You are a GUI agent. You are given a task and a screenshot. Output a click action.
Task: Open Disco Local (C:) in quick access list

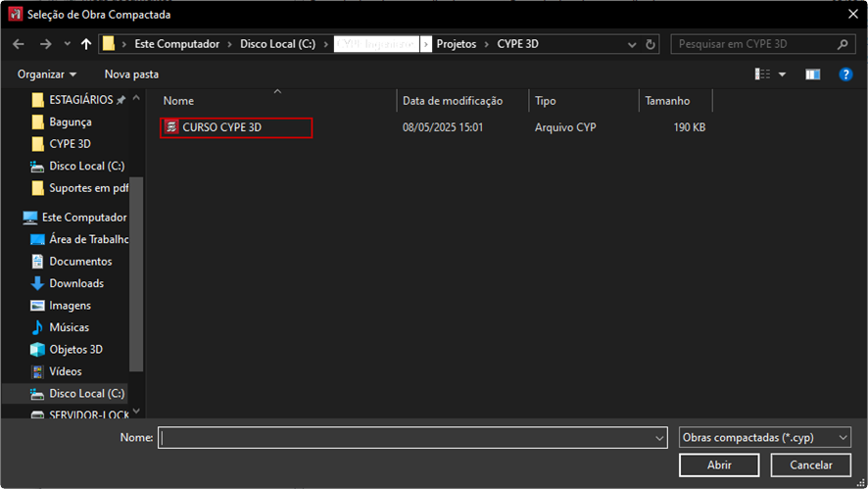[x=86, y=167]
